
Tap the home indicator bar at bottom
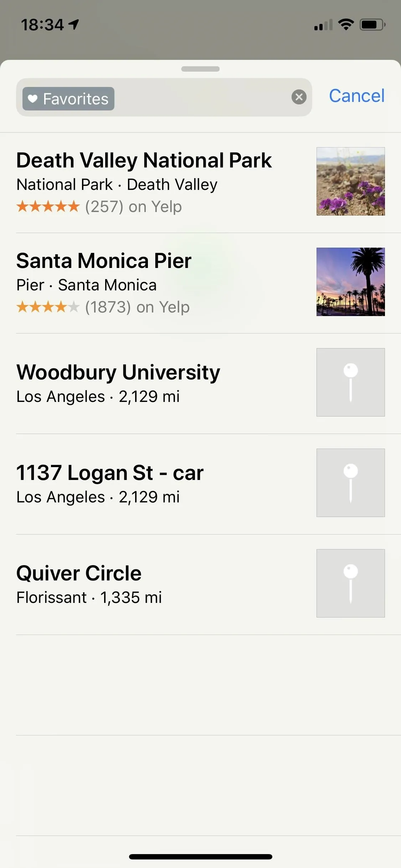(x=200, y=857)
